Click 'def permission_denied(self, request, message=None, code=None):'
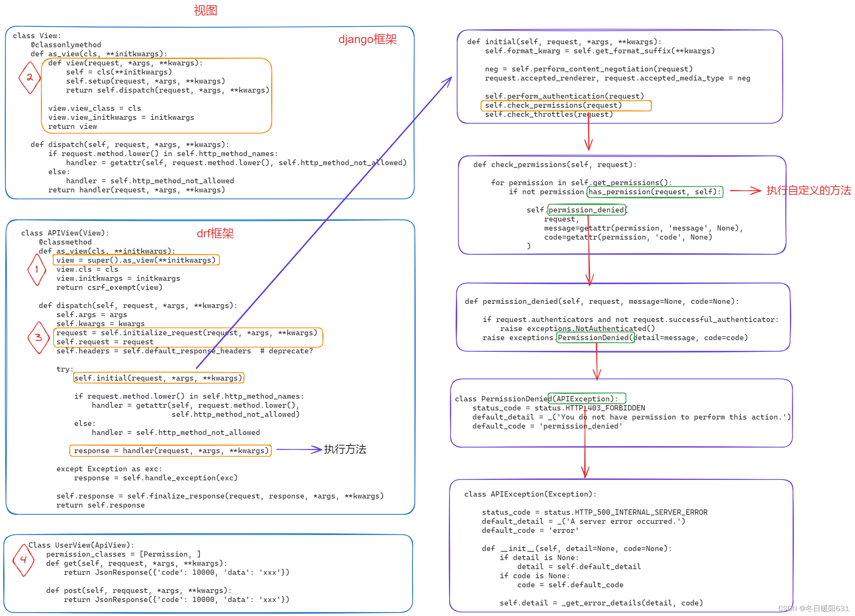 click(602, 302)
